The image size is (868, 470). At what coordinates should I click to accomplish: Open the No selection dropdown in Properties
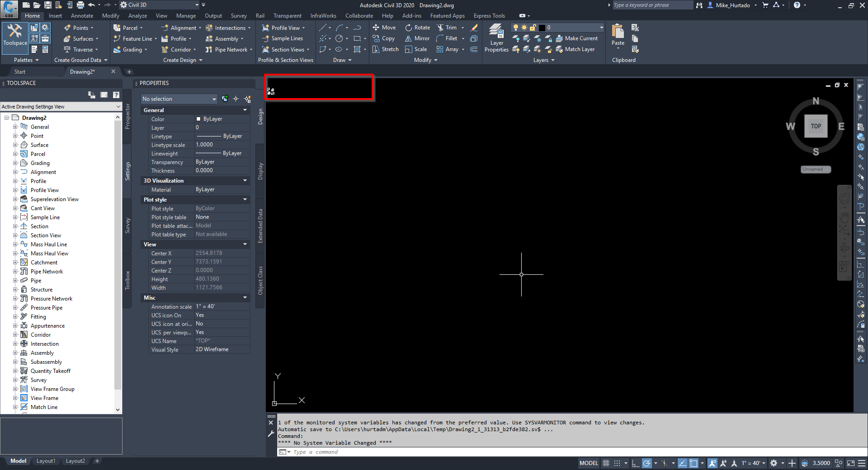pos(214,99)
